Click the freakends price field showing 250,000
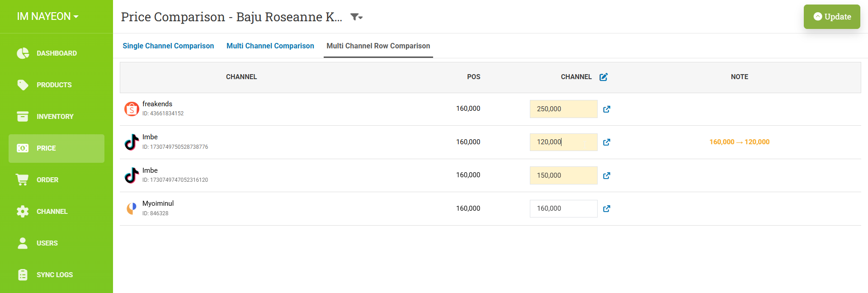Viewport: 868px width, 293px height. [x=563, y=109]
